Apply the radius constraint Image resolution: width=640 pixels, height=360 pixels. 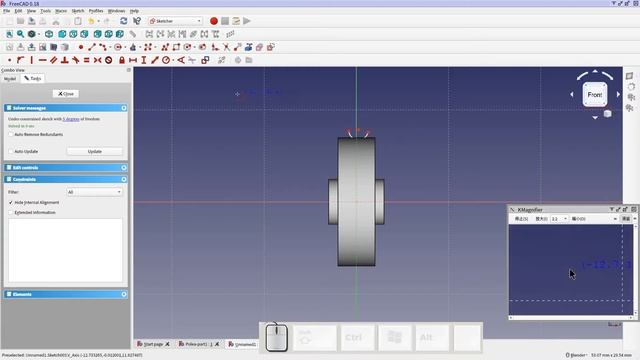coord(166,60)
